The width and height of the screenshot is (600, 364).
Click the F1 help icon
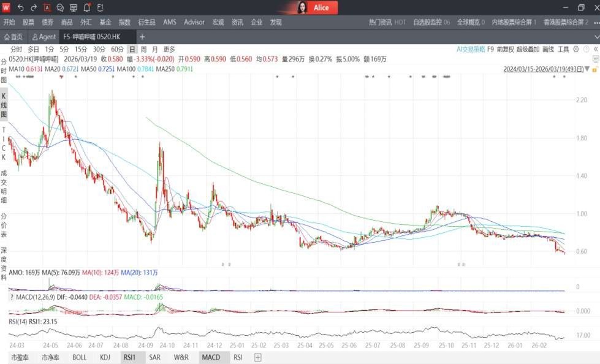[100, 8]
